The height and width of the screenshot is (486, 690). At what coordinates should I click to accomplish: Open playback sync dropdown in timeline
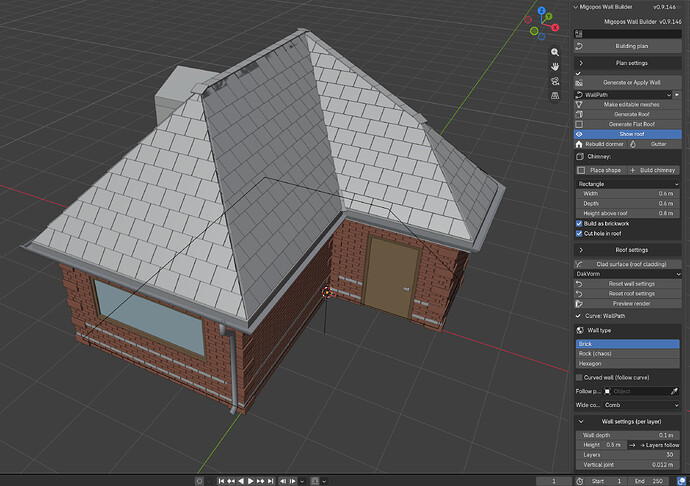pyautogui.click(x=302, y=481)
